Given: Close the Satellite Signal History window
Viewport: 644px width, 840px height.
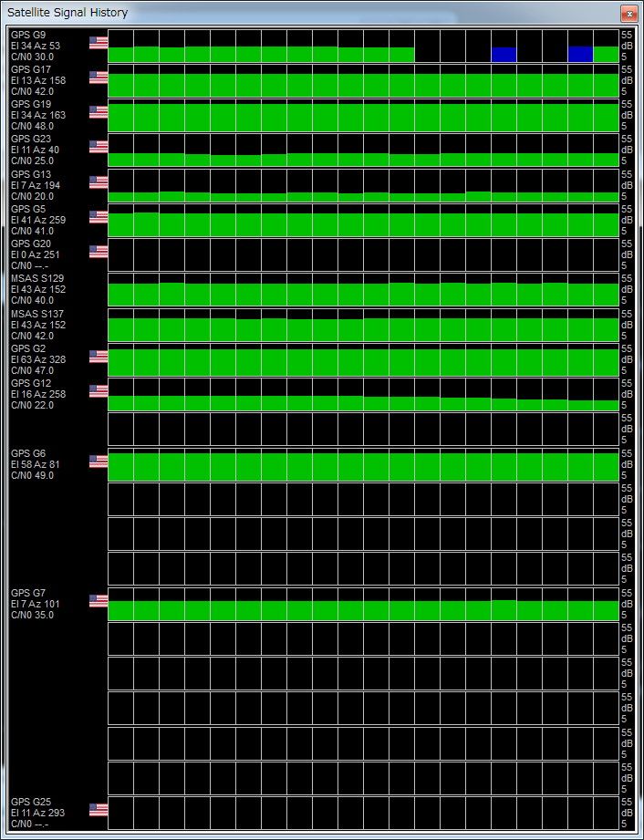Looking at the screenshot, I should click(629, 13).
